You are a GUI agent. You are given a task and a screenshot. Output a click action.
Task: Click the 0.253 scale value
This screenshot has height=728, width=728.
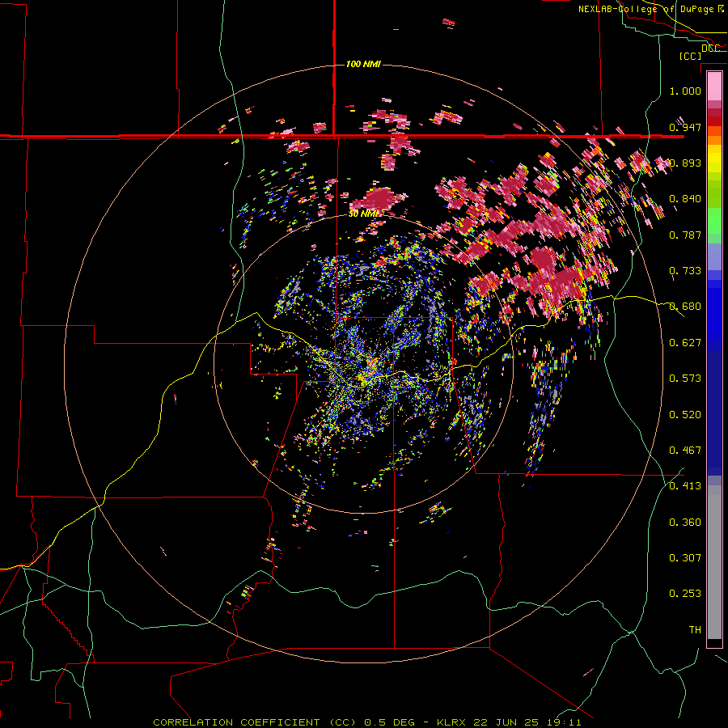tap(685, 594)
